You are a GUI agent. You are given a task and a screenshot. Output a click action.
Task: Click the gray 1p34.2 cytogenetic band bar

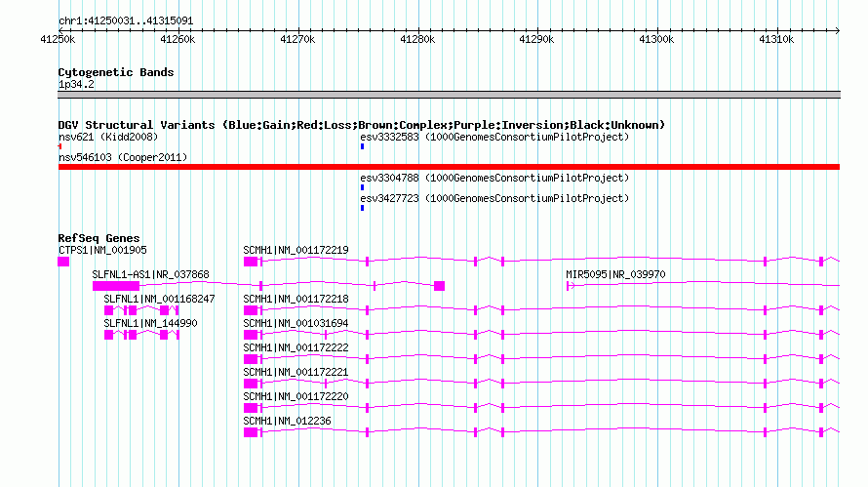point(449,95)
